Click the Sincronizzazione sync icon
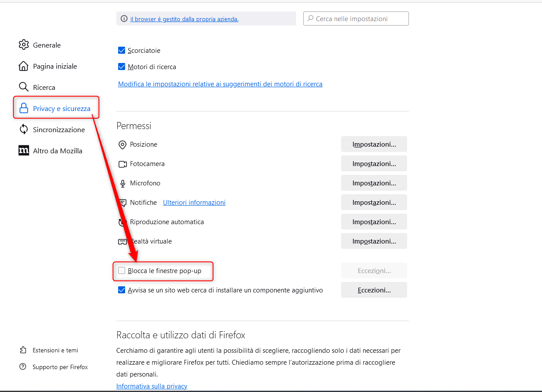 [24, 129]
